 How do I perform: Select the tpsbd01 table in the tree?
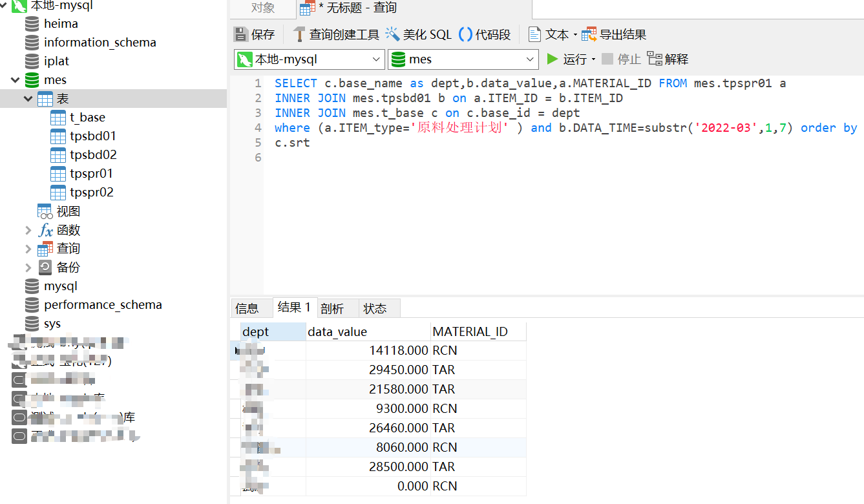pos(92,136)
